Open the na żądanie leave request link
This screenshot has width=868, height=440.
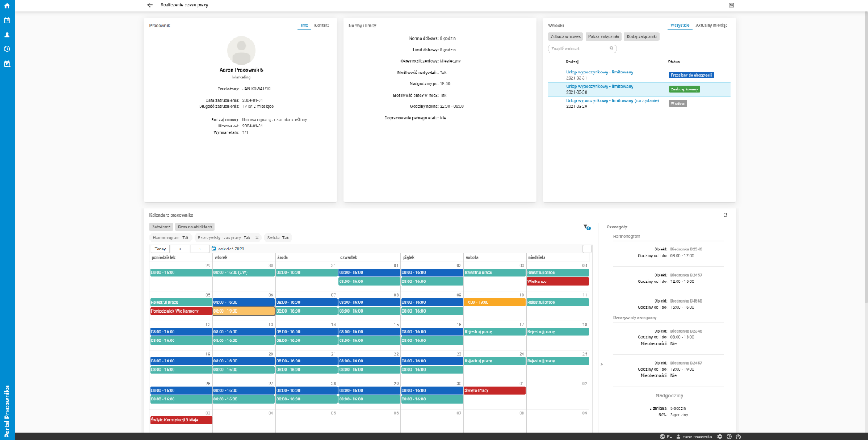[613, 100]
